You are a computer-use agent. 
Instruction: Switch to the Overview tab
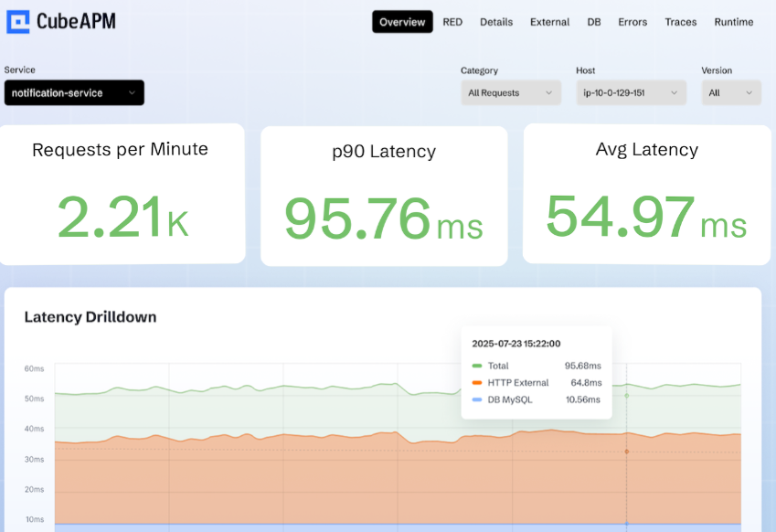(x=402, y=22)
